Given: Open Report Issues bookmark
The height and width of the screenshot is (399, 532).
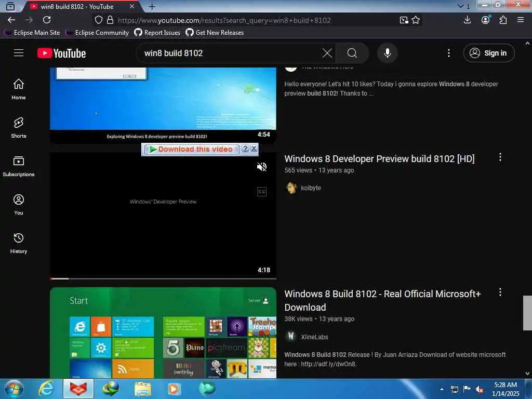Looking at the screenshot, I should 157,33.
